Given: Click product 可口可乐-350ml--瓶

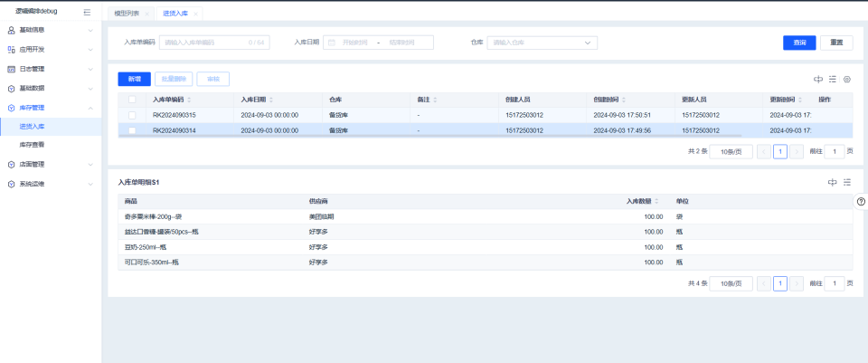Looking at the screenshot, I should point(152,263).
